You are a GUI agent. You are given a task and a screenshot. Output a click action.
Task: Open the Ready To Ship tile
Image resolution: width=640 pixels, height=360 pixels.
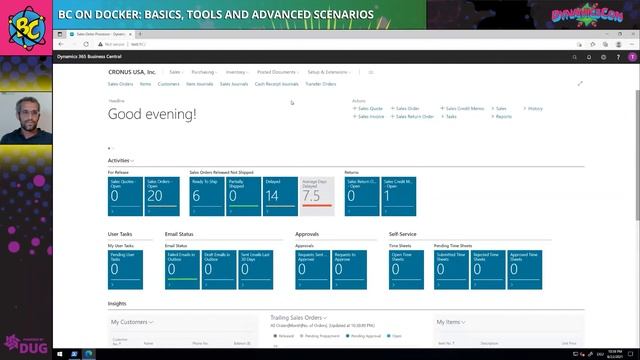(207, 196)
